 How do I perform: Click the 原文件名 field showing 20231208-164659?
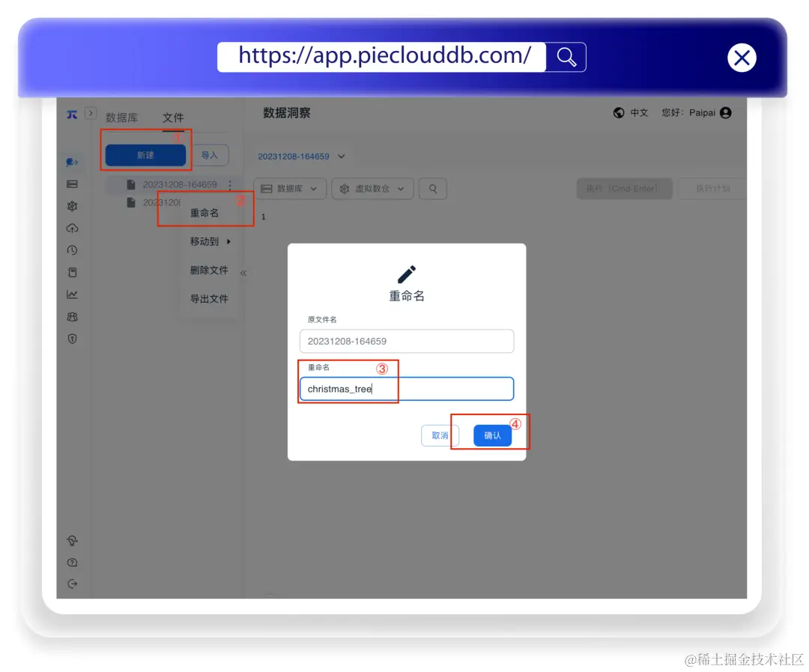407,341
